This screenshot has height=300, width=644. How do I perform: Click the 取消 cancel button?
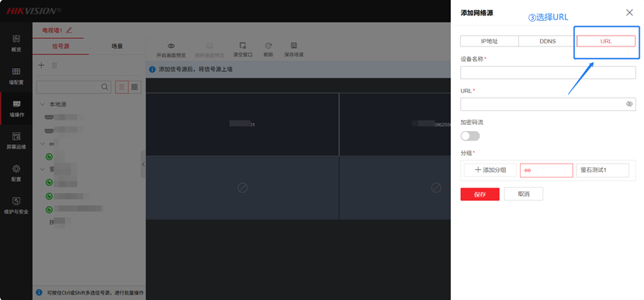tap(523, 194)
